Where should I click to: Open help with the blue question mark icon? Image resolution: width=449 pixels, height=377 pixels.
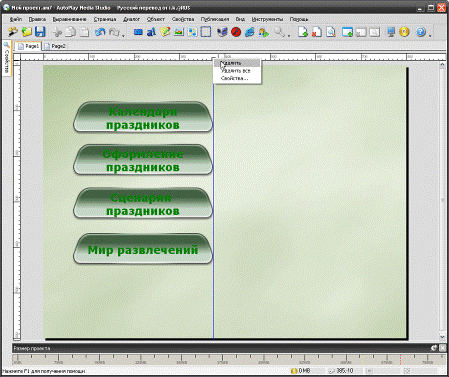click(421, 32)
